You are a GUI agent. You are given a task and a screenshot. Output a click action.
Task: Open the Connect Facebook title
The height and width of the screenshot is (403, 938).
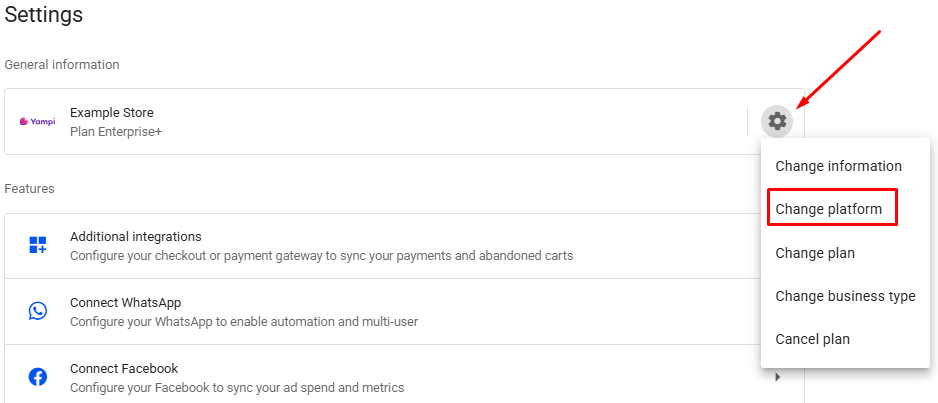[x=123, y=368]
